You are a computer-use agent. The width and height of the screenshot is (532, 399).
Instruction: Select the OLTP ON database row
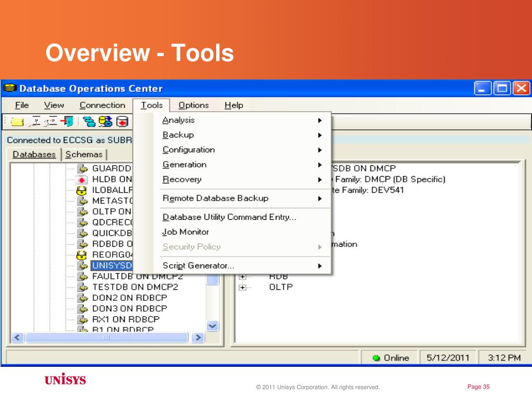112,211
